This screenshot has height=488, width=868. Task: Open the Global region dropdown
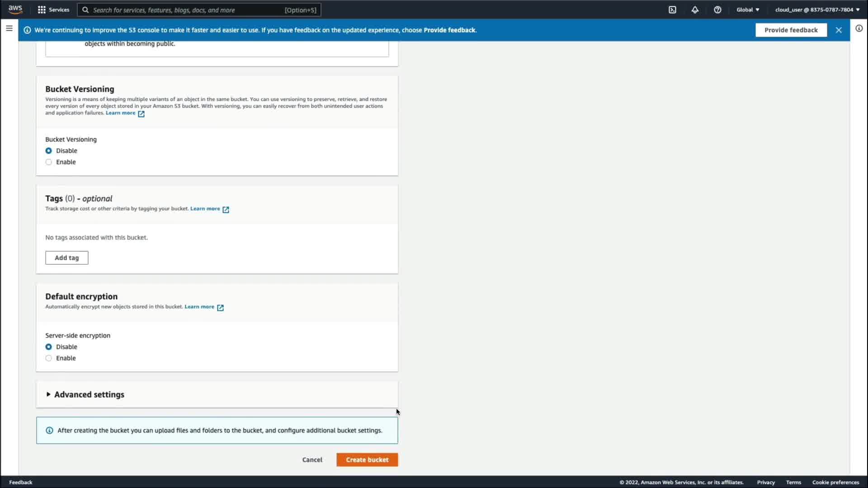coord(748,9)
